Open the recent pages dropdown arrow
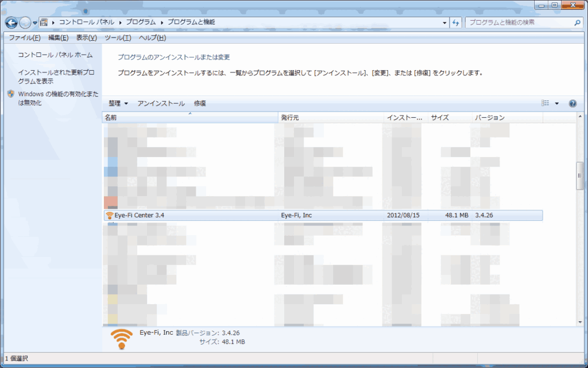 tap(35, 23)
